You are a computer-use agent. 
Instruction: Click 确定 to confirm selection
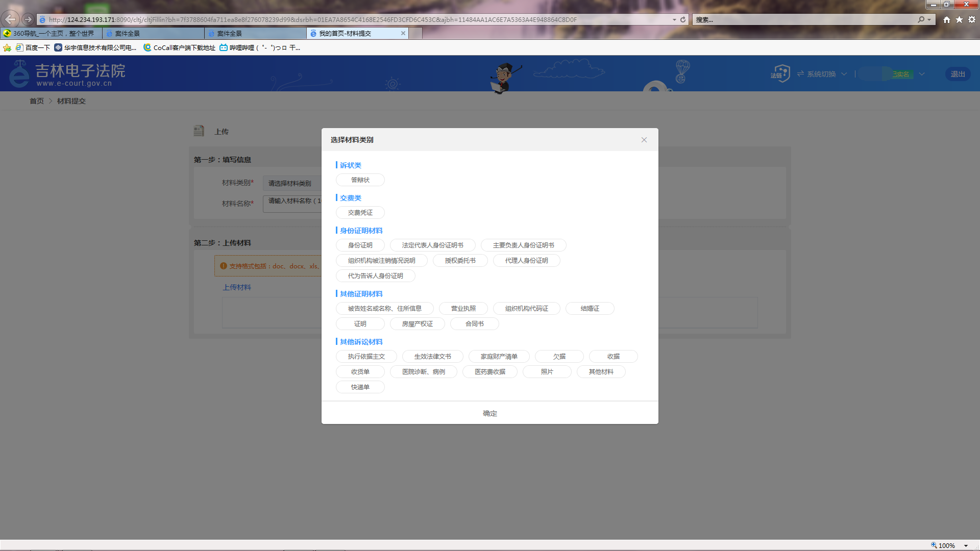tap(490, 413)
